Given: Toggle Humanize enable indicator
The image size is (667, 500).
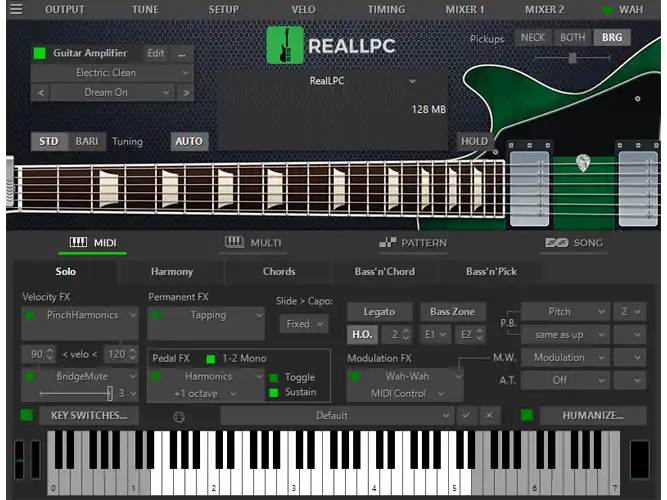Looking at the screenshot, I should [527, 415].
